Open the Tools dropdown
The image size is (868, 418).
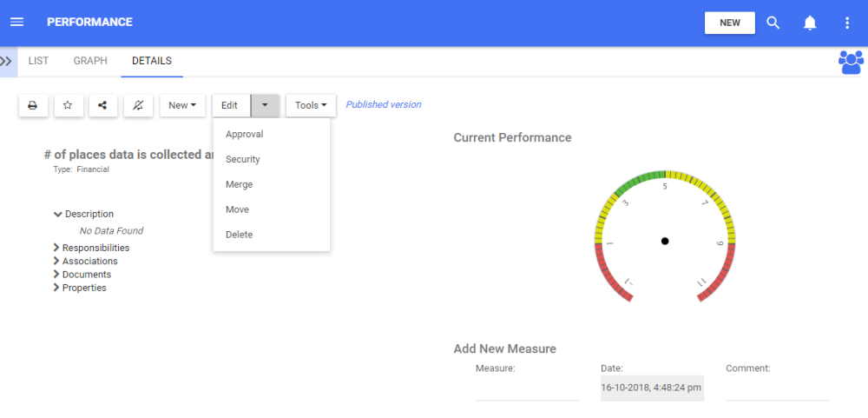311,105
